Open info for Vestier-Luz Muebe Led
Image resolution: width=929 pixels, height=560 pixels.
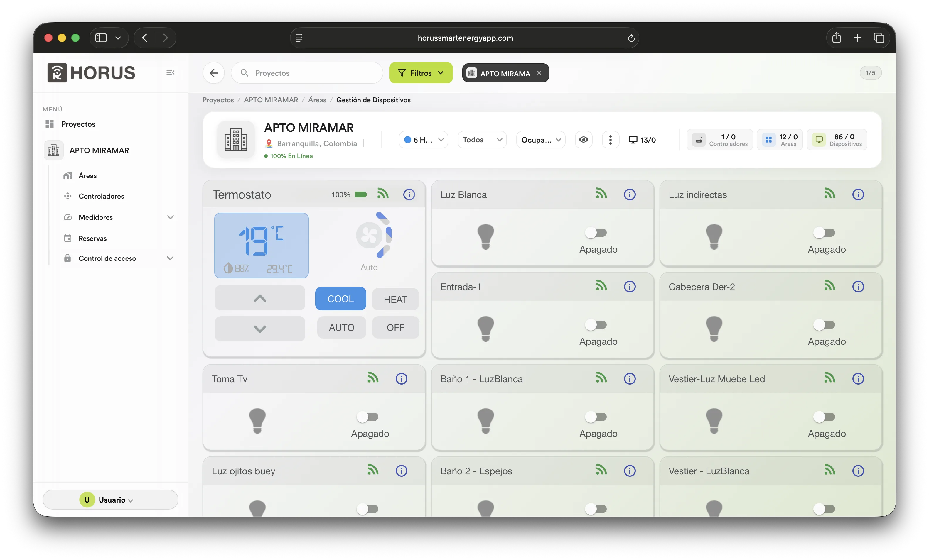click(x=858, y=378)
